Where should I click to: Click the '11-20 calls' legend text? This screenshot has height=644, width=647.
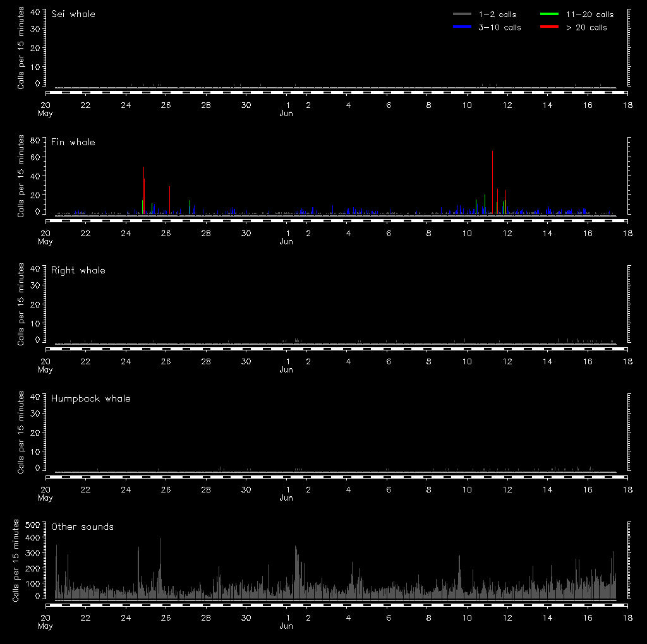pos(590,14)
